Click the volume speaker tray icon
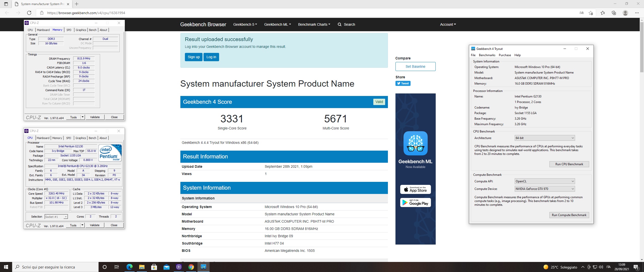The width and height of the screenshot is (644, 272). 601,267
